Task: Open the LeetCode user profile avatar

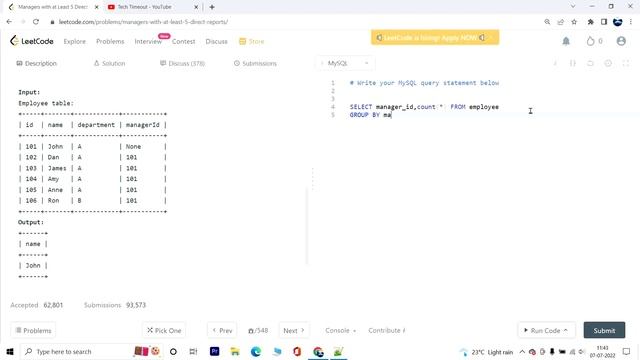Action: point(621,41)
